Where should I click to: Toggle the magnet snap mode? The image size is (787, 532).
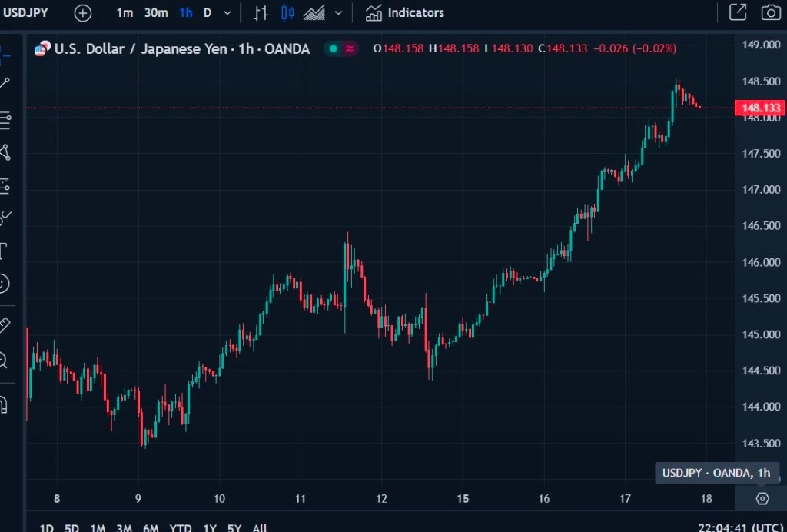coord(4,404)
